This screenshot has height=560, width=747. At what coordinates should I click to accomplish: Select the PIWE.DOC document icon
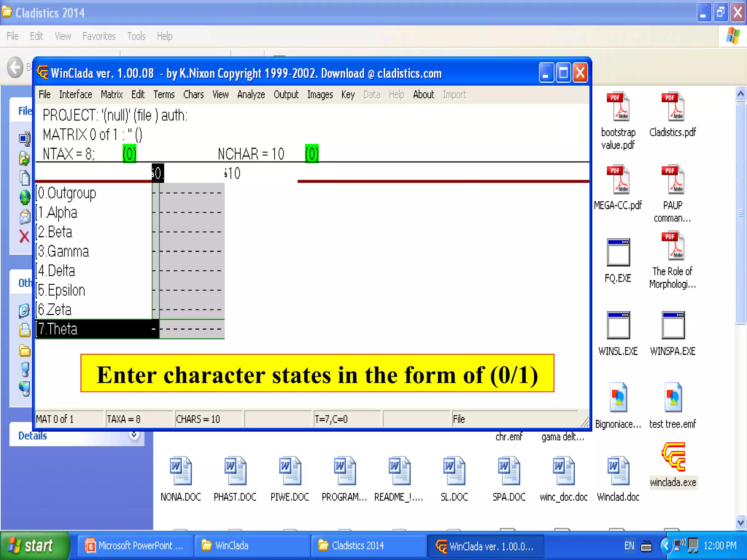(x=290, y=471)
